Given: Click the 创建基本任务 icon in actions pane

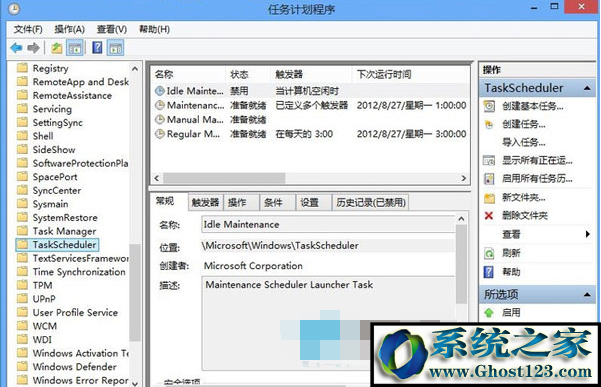Looking at the screenshot, I should coord(489,106).
